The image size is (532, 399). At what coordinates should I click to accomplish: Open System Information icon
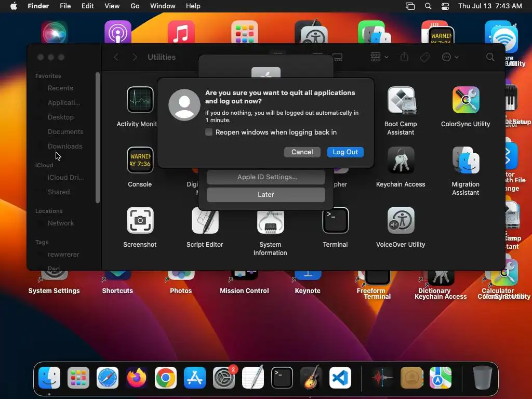pyautogui.click(x=270, y=222)
